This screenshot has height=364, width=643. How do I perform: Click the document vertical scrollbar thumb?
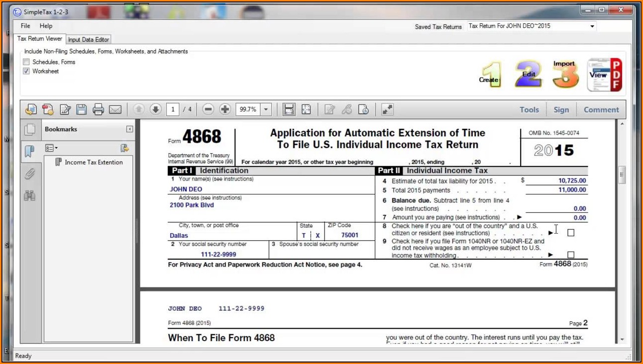tap(622, 175)
